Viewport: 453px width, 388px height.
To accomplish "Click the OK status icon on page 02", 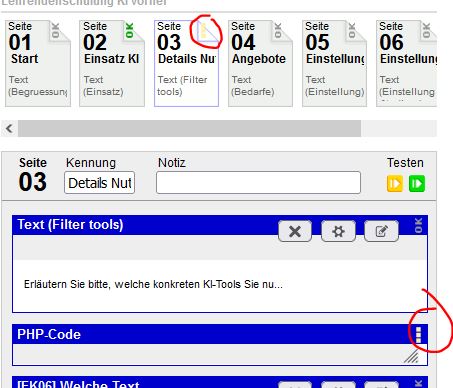I will [x=130, y=30].
